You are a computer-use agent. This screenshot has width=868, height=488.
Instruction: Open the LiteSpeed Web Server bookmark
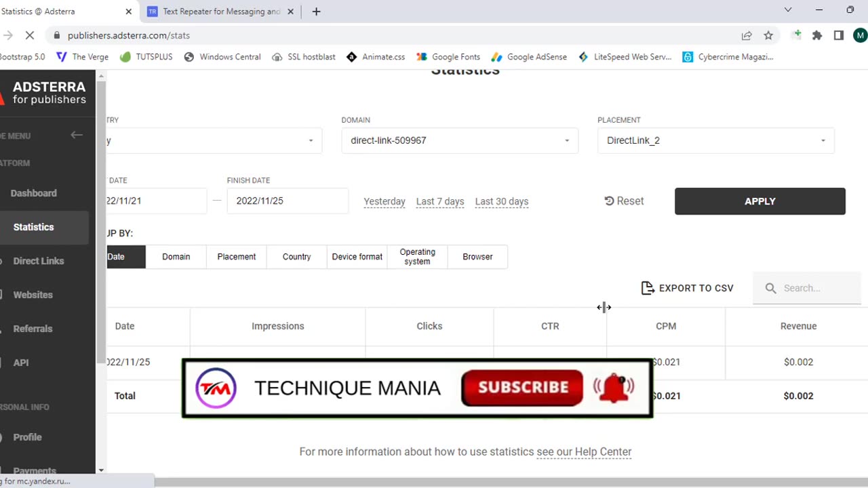pyautogui.click(x=625, y=57)
